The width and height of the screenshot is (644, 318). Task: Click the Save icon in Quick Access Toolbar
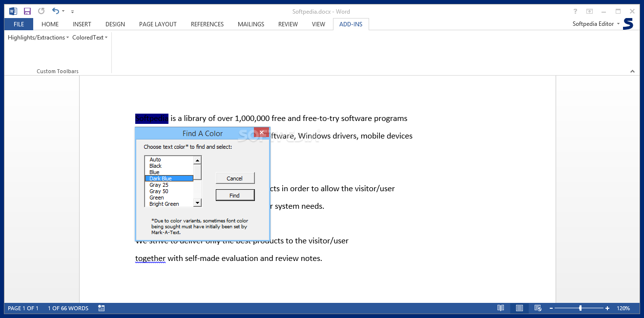[27, 11]
